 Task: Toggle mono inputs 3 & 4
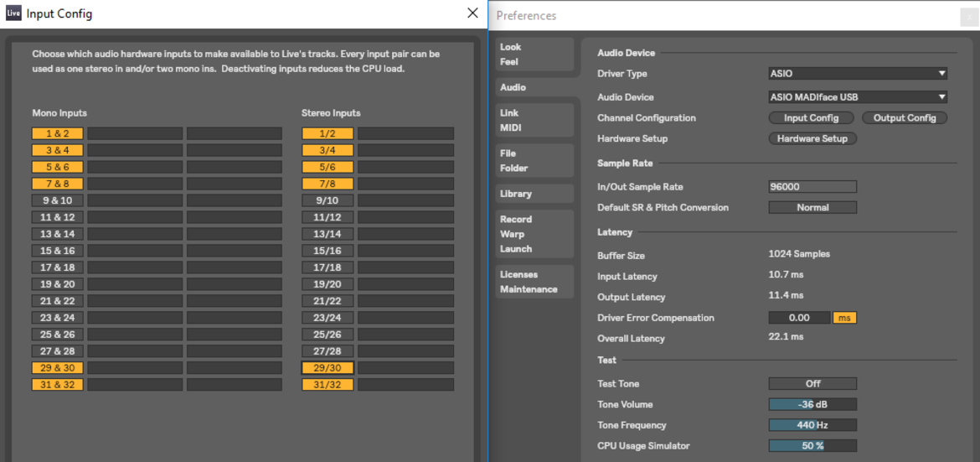click(x=58, y=150)
